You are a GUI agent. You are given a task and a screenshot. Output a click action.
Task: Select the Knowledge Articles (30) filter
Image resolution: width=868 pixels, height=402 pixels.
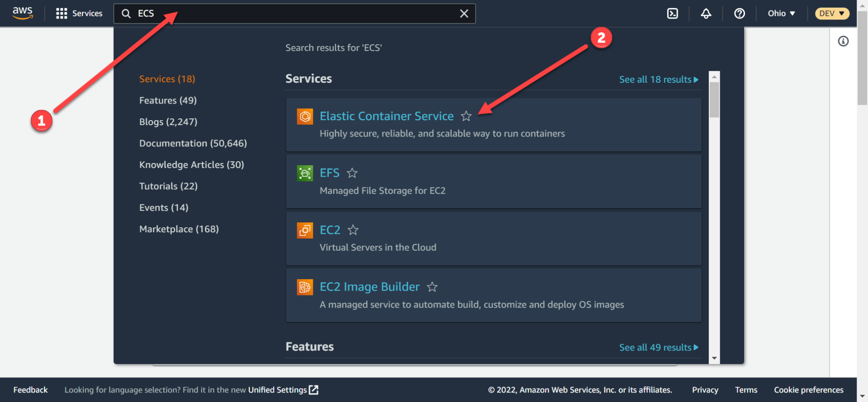192,165
